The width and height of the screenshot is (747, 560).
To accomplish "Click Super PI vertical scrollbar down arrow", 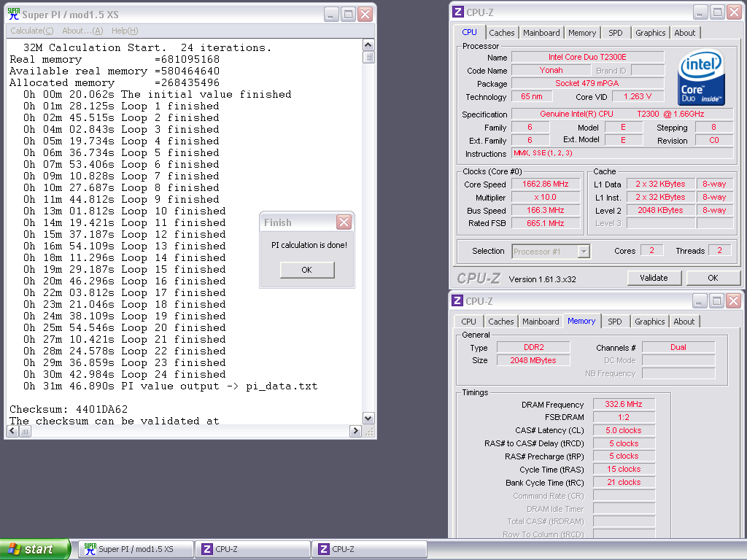I will [368, 418].
